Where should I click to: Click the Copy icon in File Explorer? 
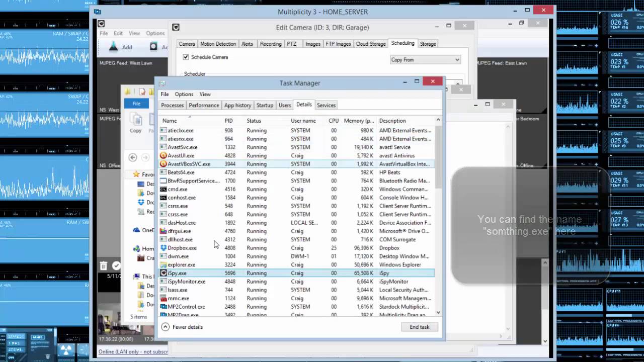click(x=135, y=120)
